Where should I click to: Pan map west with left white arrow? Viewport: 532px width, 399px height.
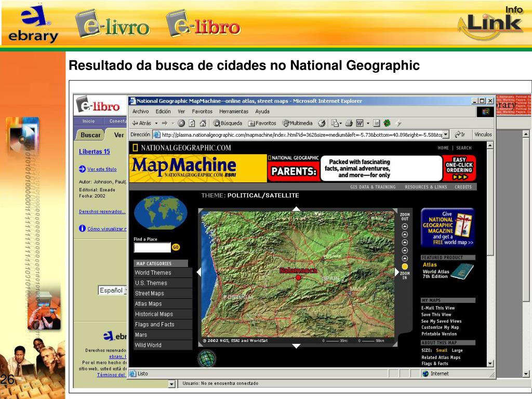click(199, 272)
